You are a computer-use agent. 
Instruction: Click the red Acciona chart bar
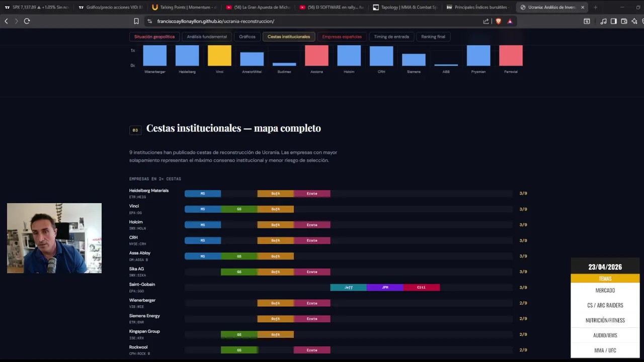click(x=316, y=55)
